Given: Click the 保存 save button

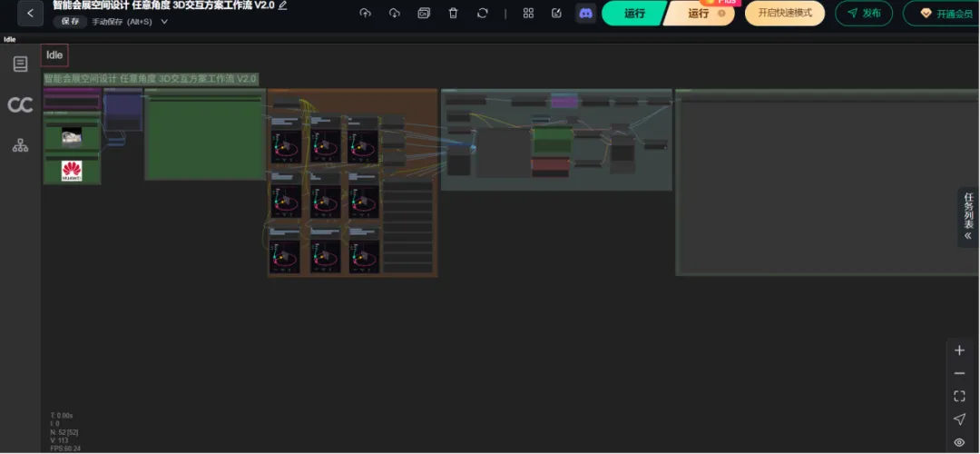Looking at the screenshot, I should (x=70, y=21).
